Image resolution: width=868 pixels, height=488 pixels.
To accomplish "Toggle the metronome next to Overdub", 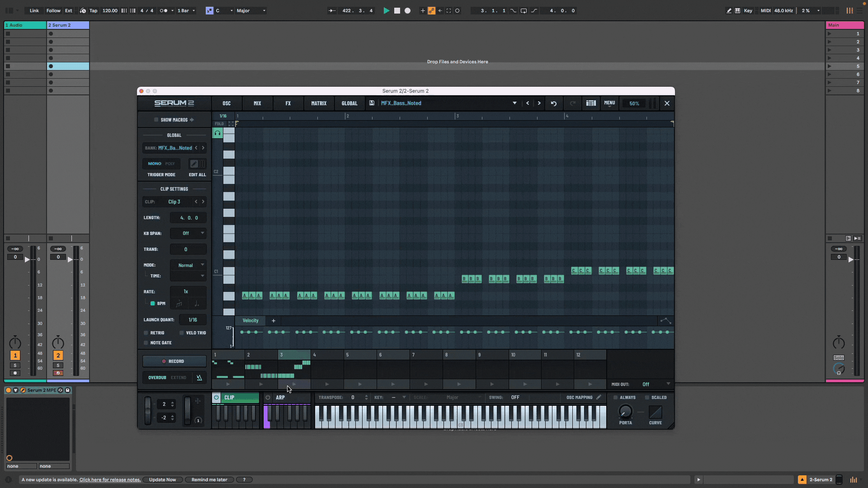I will tap(199, 377).
